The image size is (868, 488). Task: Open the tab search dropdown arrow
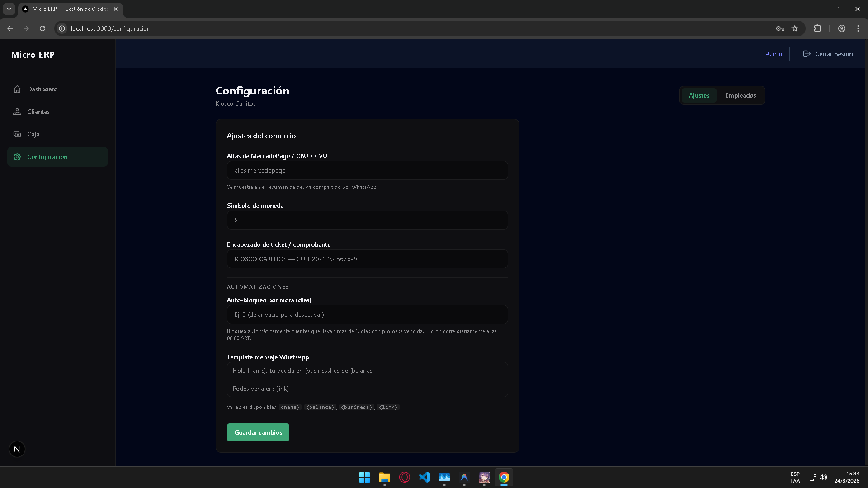click(x=9, y=9)
